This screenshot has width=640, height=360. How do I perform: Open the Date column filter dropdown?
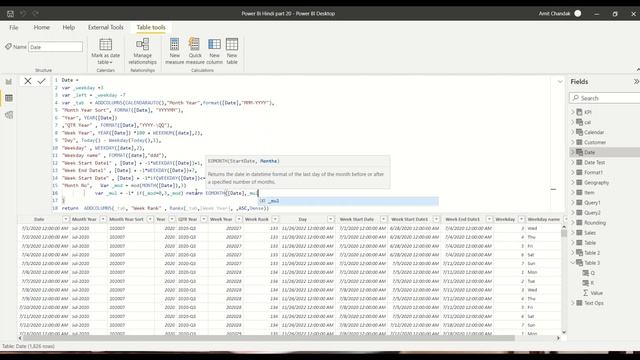(65, 219)
